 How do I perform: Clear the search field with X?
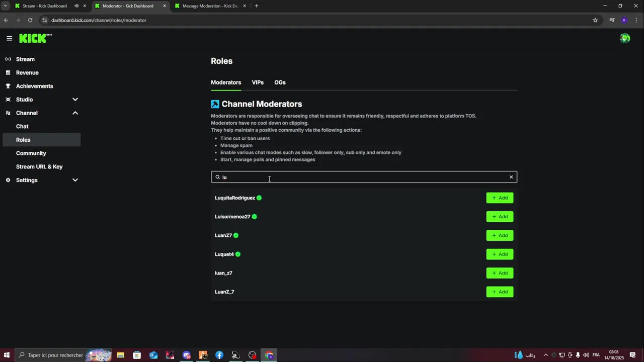click(x=511, y=177)
